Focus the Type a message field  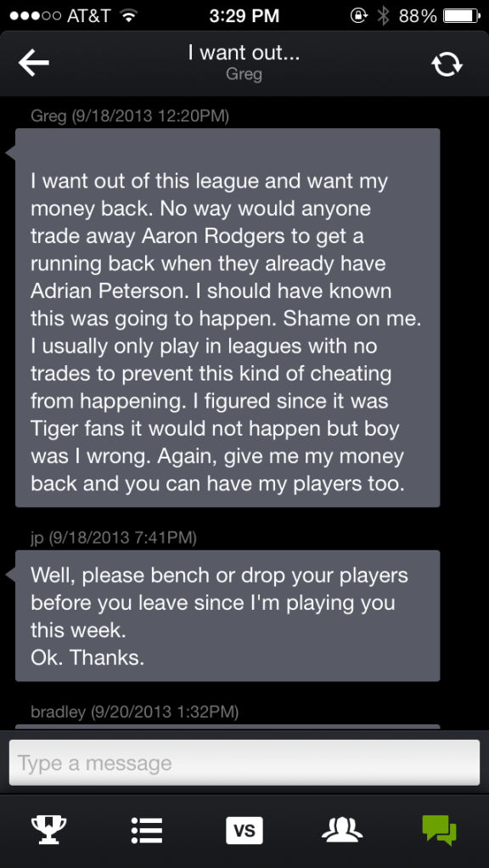click(x=244, y=763)
